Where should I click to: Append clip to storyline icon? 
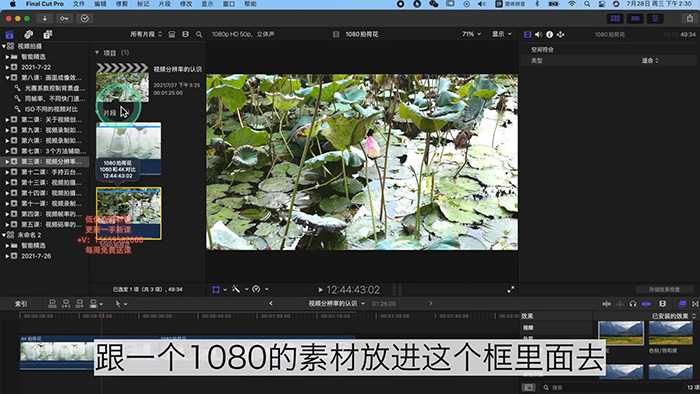(79, 304)
